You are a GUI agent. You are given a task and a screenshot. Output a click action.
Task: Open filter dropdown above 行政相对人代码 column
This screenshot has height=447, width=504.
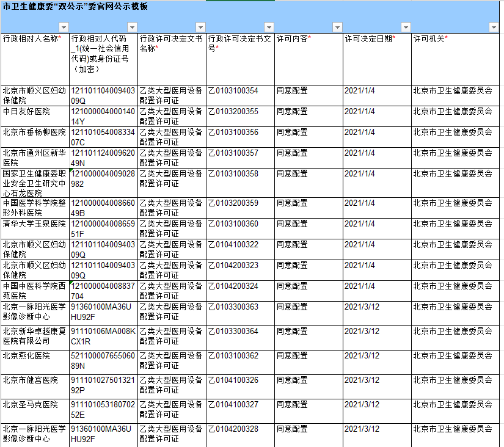[132, 27]
